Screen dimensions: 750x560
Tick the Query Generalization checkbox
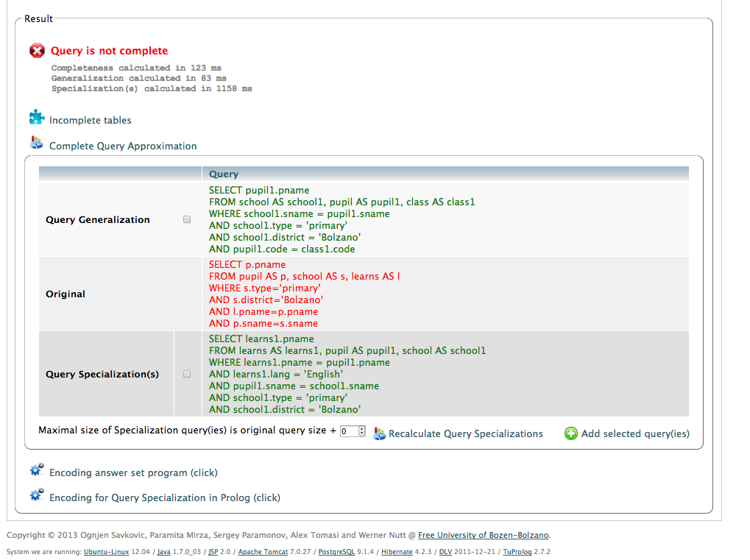(x=187, y=219)
